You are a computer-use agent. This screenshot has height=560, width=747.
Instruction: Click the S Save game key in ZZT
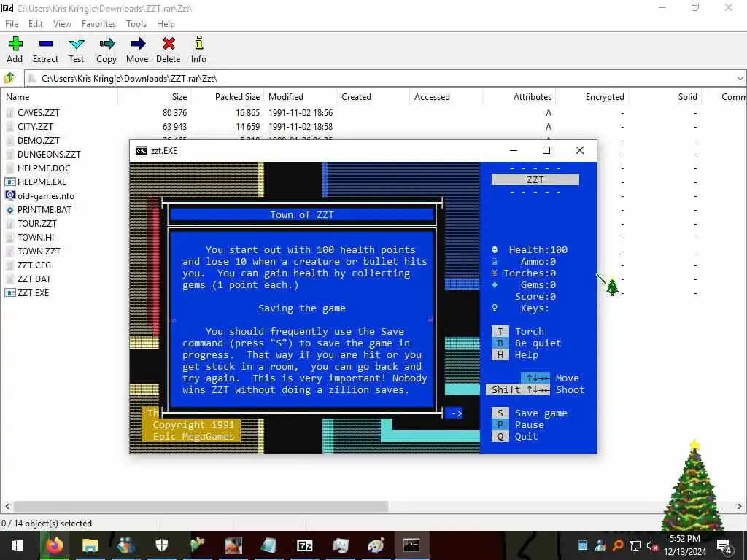coord(500,413)
